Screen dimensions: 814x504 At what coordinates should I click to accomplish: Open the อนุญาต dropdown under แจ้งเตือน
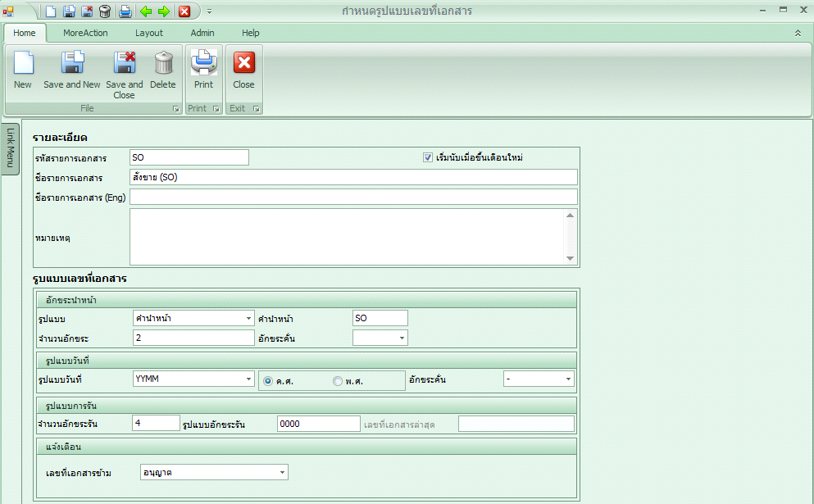point(284,472)
